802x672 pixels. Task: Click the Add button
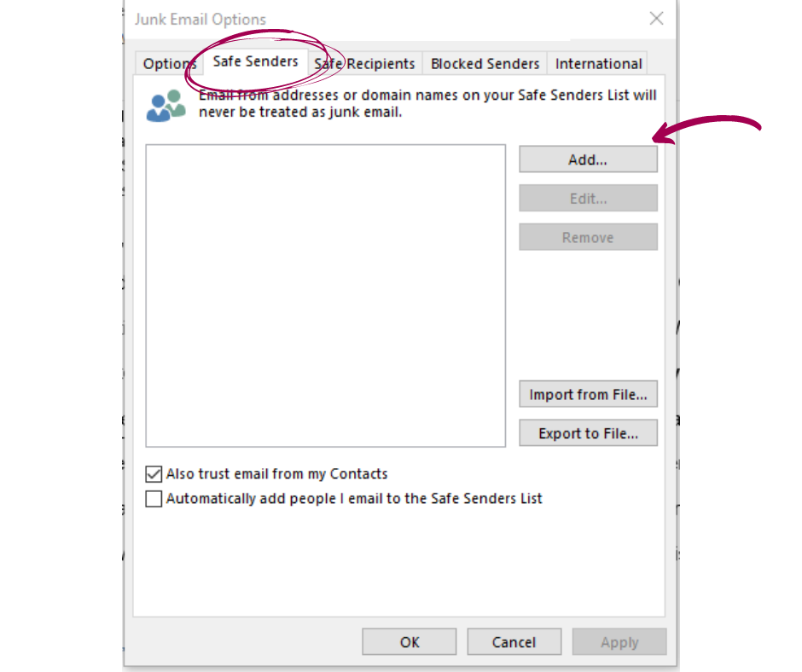click(588, 159)
